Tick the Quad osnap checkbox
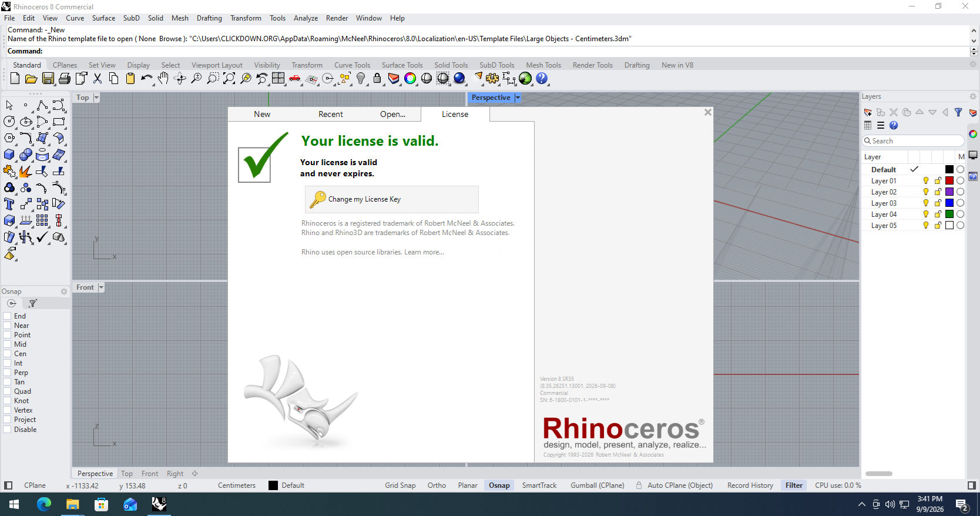The image size is (980, 516). coord(8,391)
